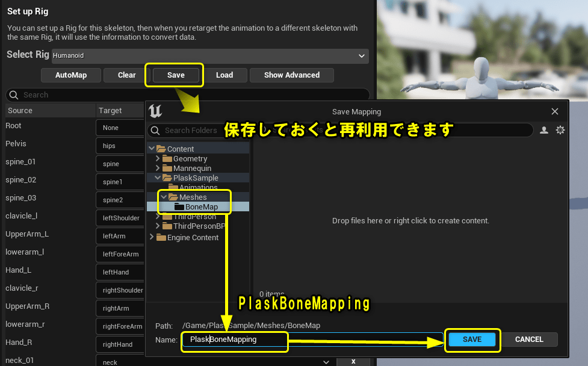Select the Content folder
Viewport: 588px width, 366px height.
click(181, 149)
